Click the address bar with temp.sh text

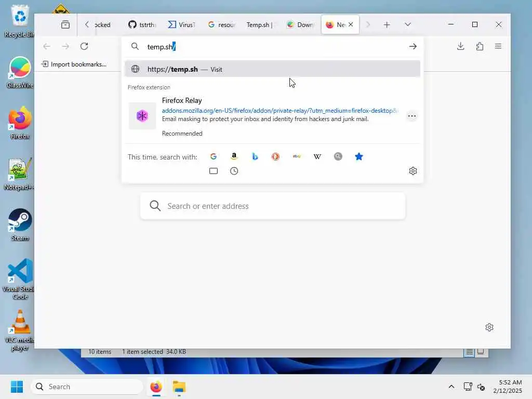pyautogui.click(x=271, y=46)
